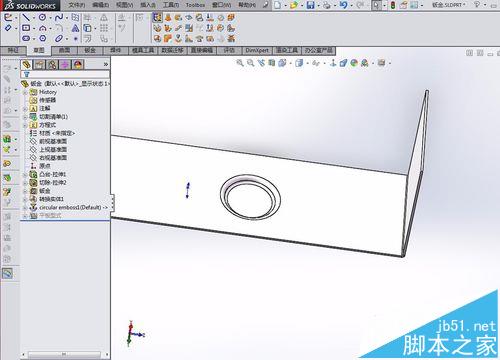Click the Zoom to Area icon

point(250,63)
